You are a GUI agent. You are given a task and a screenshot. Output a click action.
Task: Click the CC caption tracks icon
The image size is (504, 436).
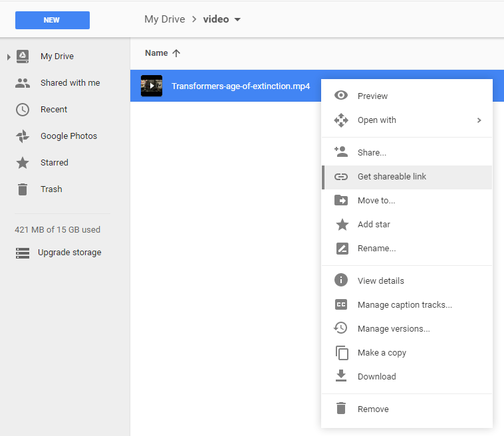pyautogui.click(x=341, y=304)
